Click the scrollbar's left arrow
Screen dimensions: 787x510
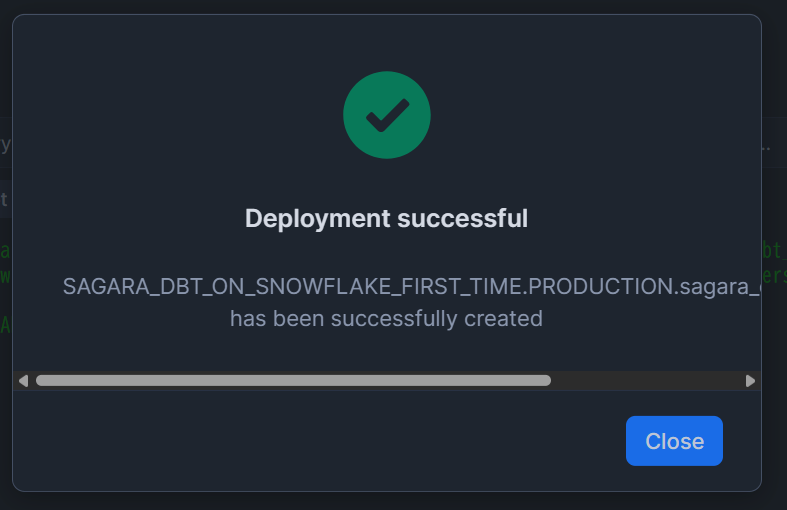(23, 381)
